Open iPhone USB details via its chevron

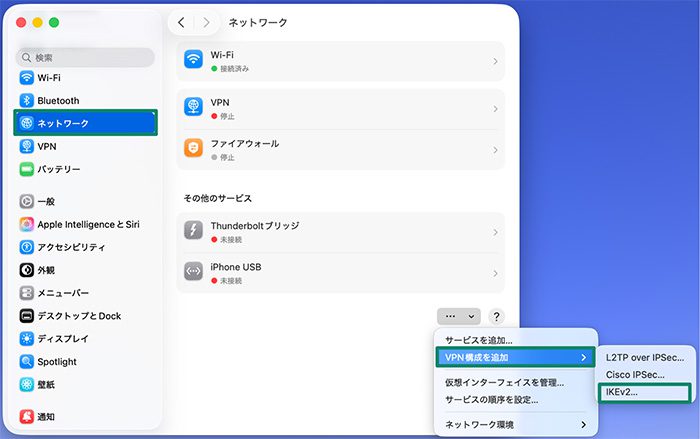(x=495, y=273)
